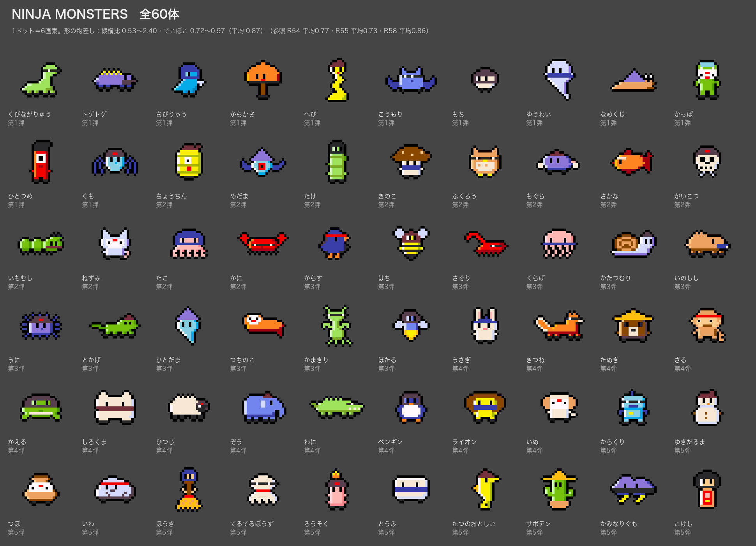
Task: Select the orange umbrella monster からかさ
Action: tap(263, 80)
